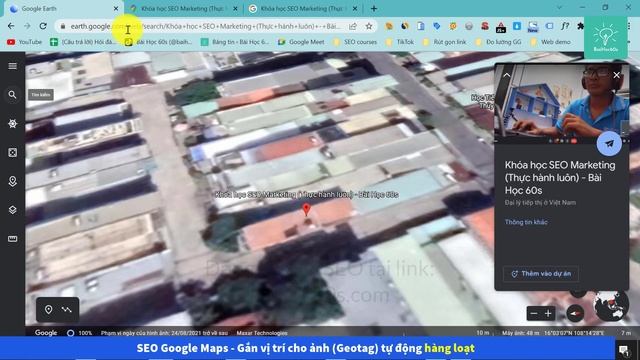Open the Web demo bookmark folder
This screenshot has width=640, height=360.
point(550,42)
